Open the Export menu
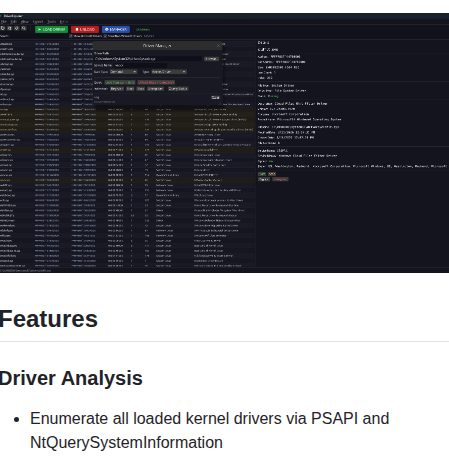This screenshot has width=449, height=458. pyautogui.click(x=38, y=22)
